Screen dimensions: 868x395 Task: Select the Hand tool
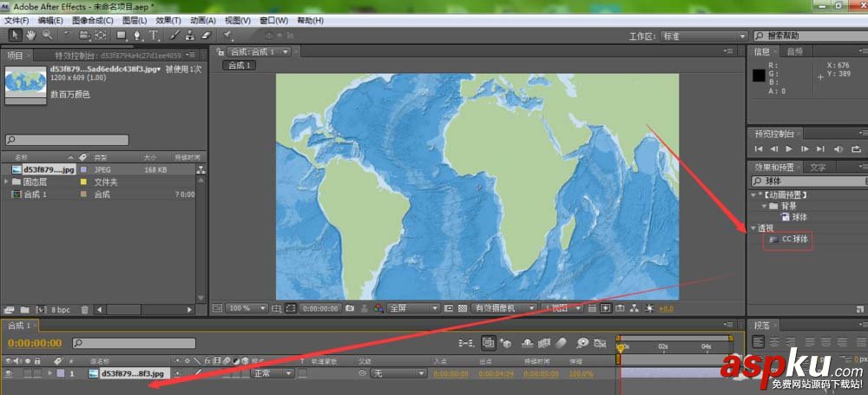pos(31,35)
